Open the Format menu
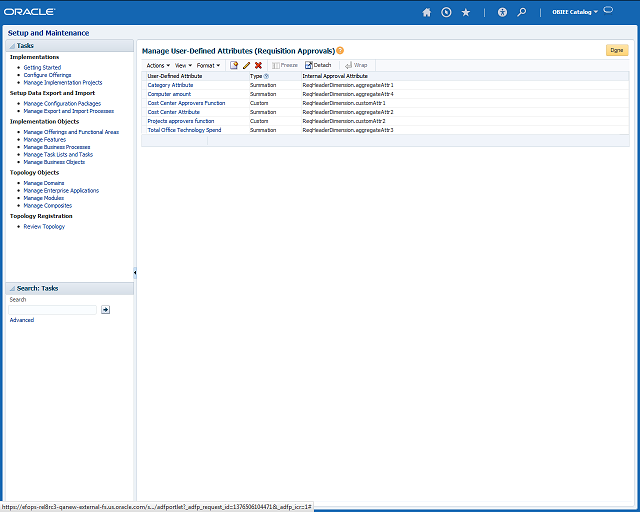Viewport: 640px width, 512px height. pyautogui.click(x=208, y=65)
